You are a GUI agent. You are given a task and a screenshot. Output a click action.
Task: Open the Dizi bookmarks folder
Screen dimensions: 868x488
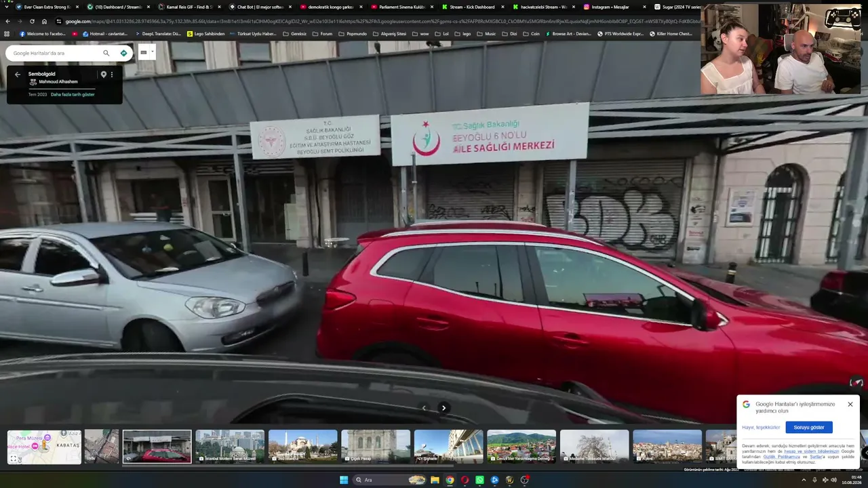(x=510, y=33)
